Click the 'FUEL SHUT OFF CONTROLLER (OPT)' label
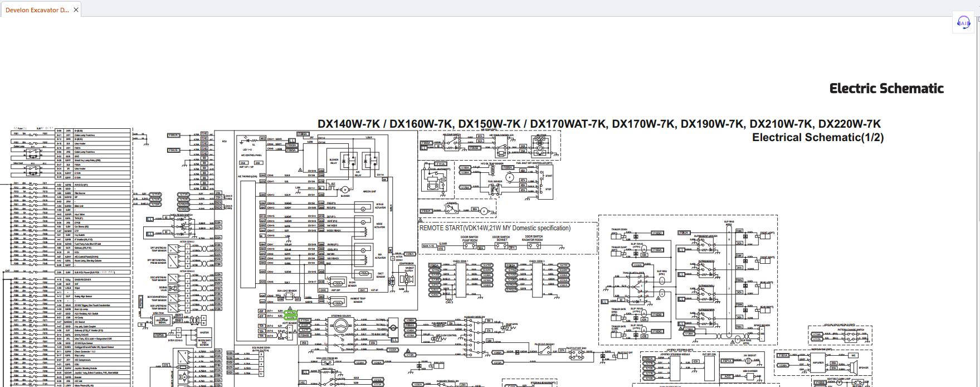 (x=534, y=163)
